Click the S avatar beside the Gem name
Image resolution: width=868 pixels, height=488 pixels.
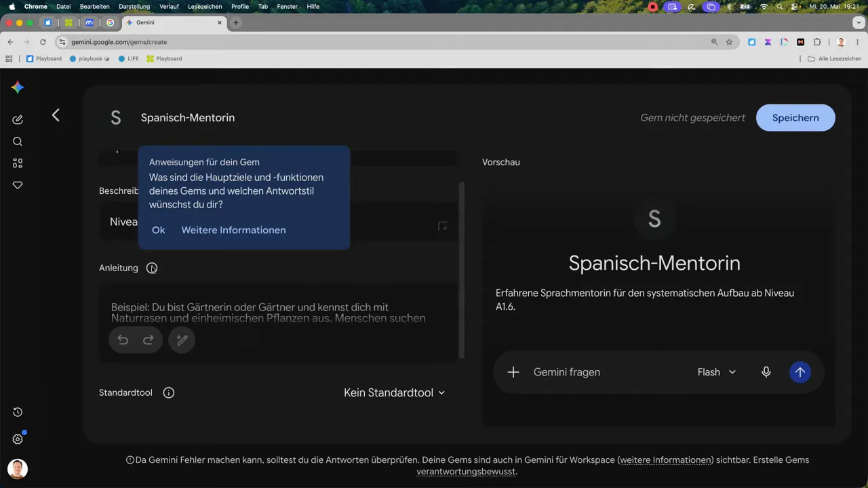point(115,118)
